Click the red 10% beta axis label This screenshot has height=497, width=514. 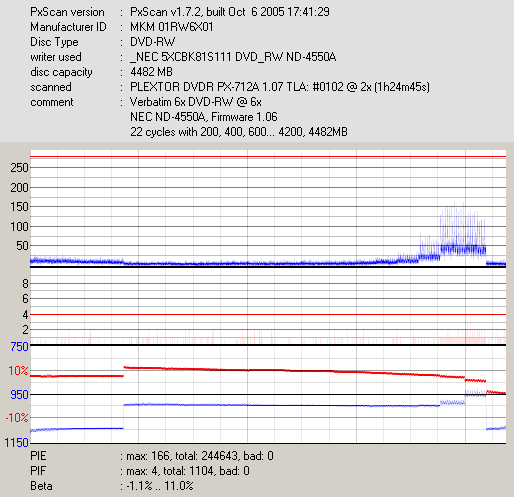point(18,371)
